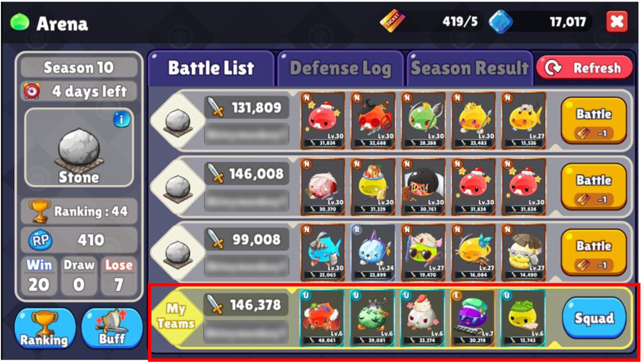Battle the opponent with 99,008 power

click(x=594, y=253)
